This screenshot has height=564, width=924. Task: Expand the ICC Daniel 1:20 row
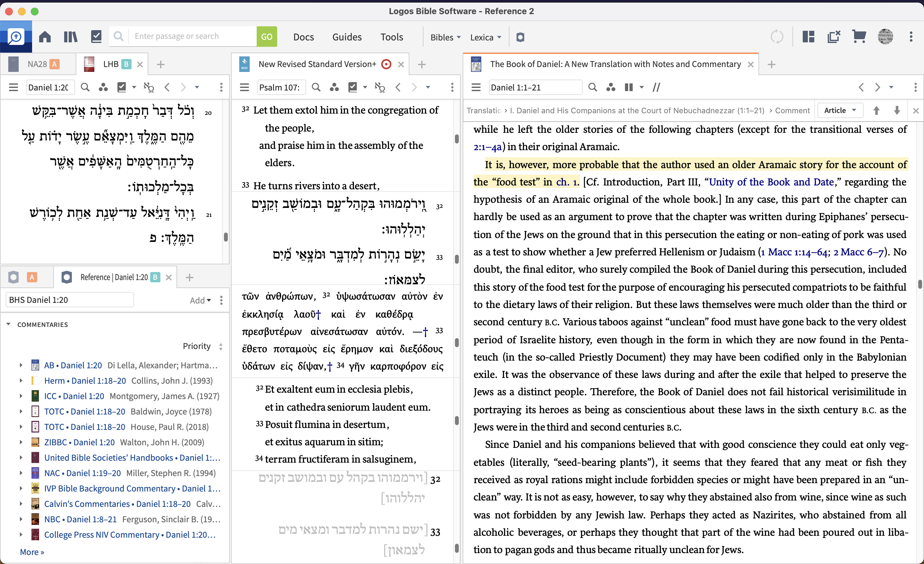[21, 396]
